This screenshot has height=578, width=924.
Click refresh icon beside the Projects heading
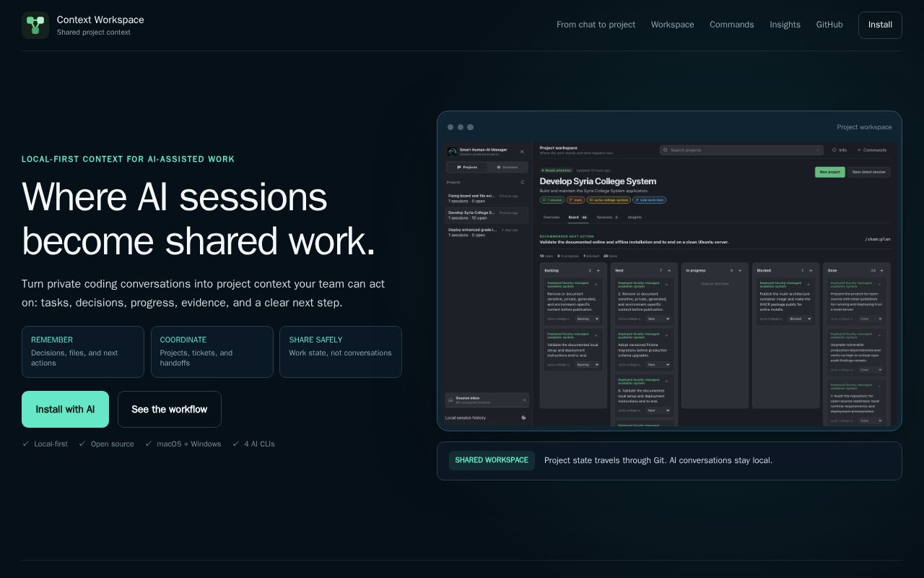(x=523, y=182)
